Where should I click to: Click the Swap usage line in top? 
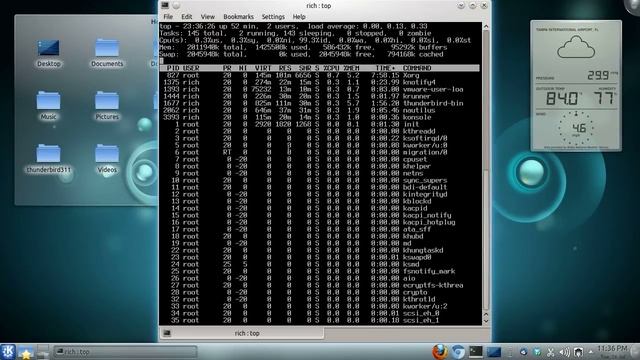301,54
